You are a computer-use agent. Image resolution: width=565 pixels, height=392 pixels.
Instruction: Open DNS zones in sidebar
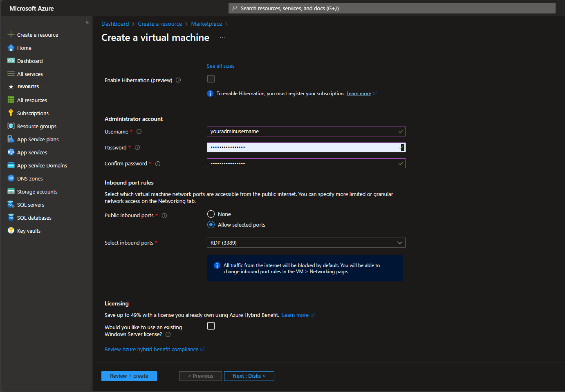[30, 178]
